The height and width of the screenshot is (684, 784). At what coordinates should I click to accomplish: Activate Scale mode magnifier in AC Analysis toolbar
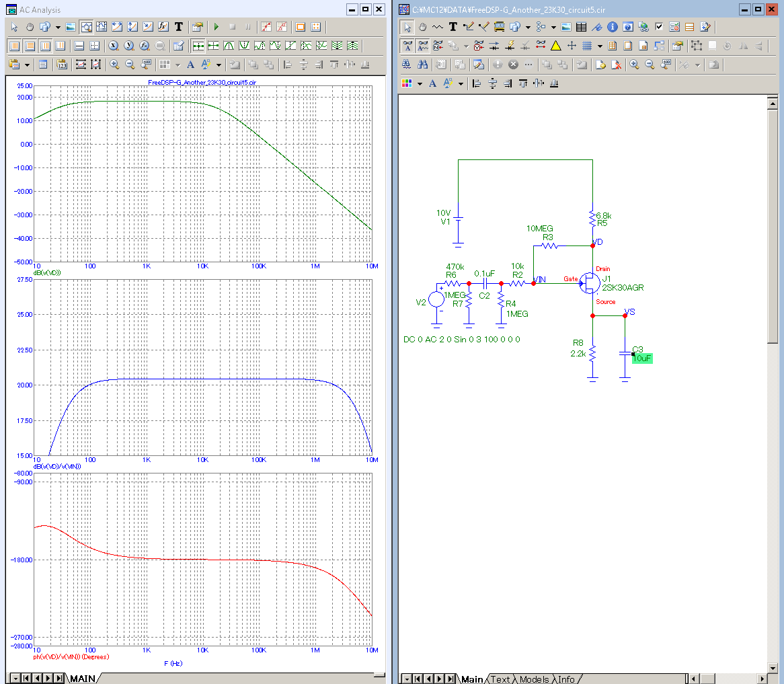tap(87, 27)
